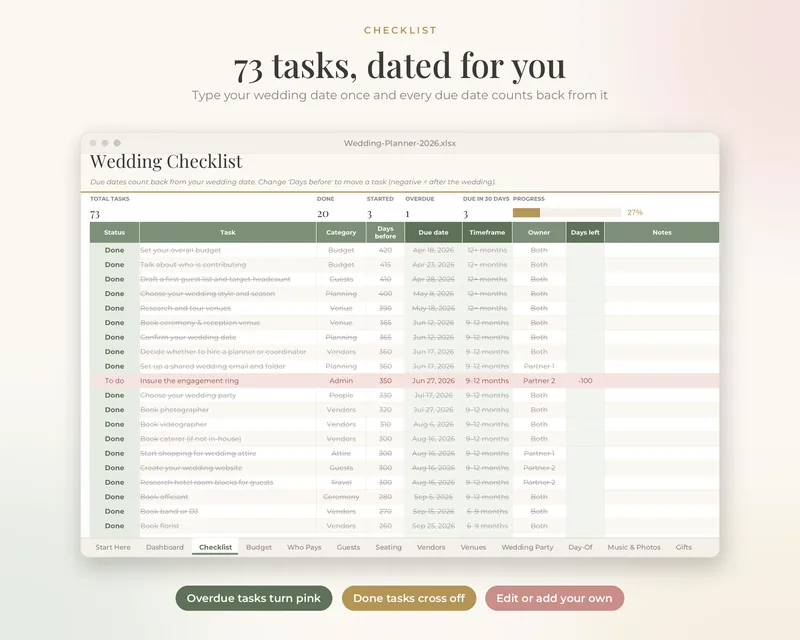Click the 'Overdue tasks turn pink' pill

click(254, 598)
